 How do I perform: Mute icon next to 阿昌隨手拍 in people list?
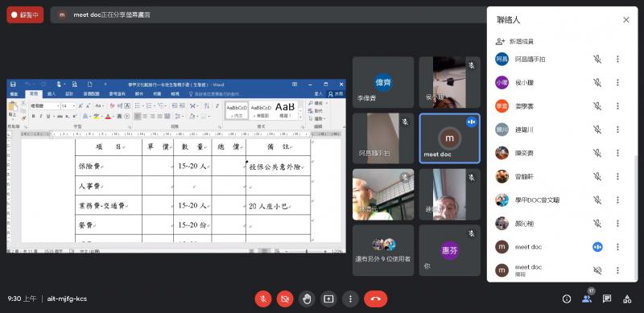point(597,60)
